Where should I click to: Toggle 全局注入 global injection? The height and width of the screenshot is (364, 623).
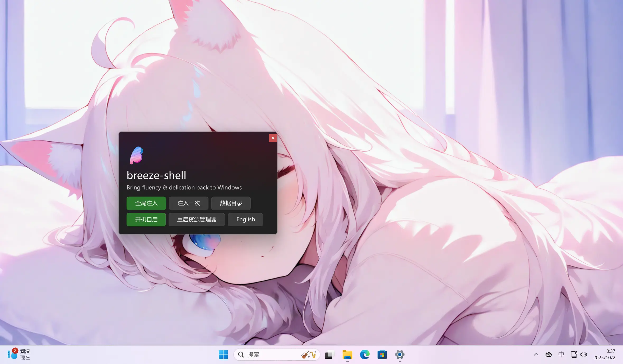(146, 203)
